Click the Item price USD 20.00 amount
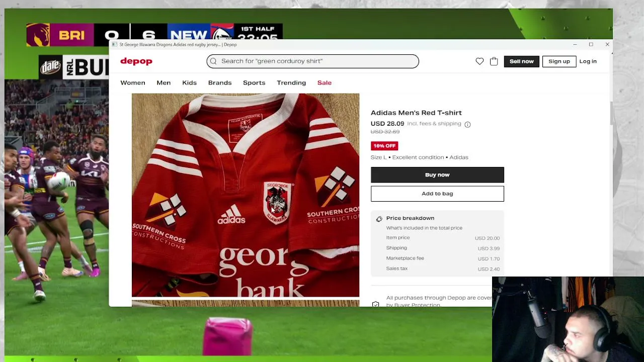The height and width of the screenshot is (362, 644). (x=487, y=238)
